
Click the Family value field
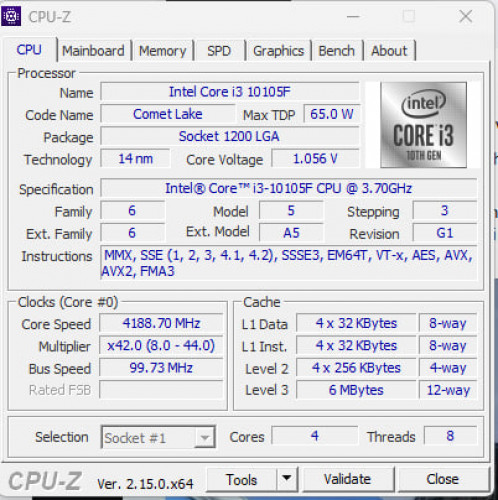[132, 211]
